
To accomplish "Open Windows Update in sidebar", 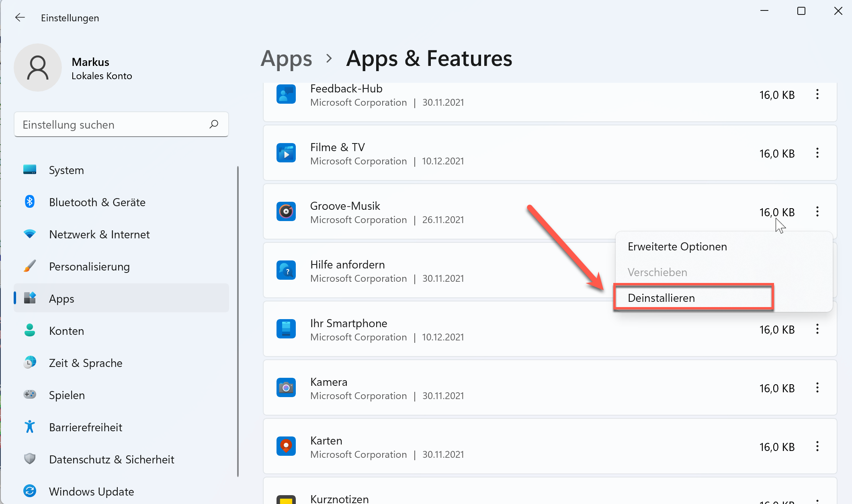I will pos(121,492).
